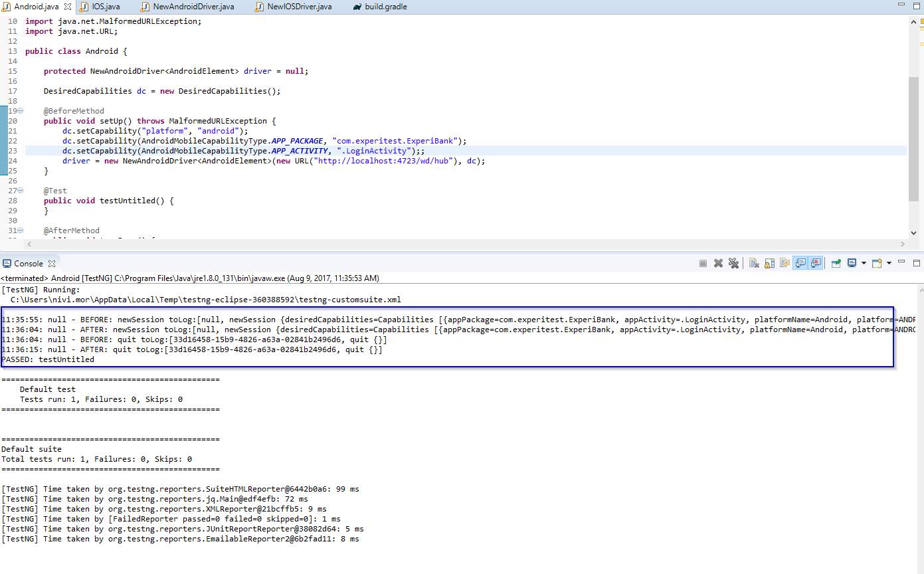Open the Open Console dropdown arrow
This screenshot has width=924, height=574.
(889, 263)
